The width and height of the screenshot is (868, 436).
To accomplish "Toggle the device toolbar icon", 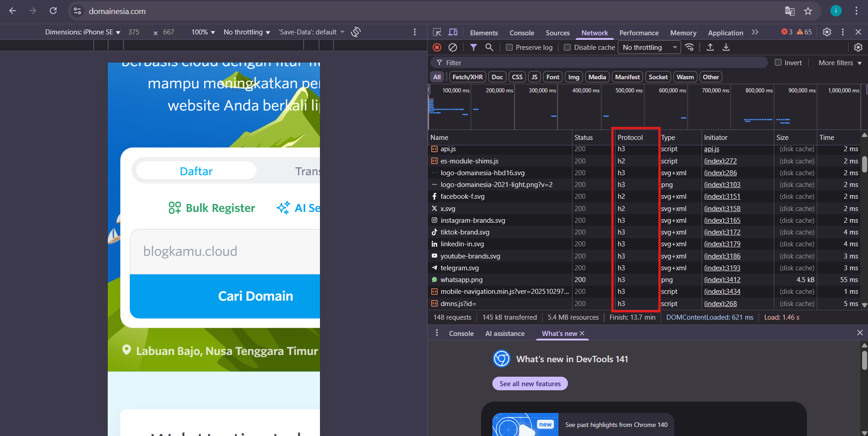I will (453, 32).
